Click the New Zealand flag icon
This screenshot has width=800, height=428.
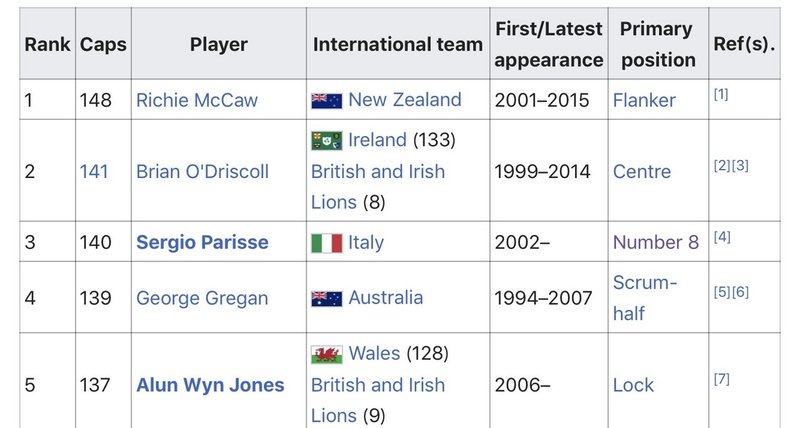pyautogui.click(x=327, y=100)
